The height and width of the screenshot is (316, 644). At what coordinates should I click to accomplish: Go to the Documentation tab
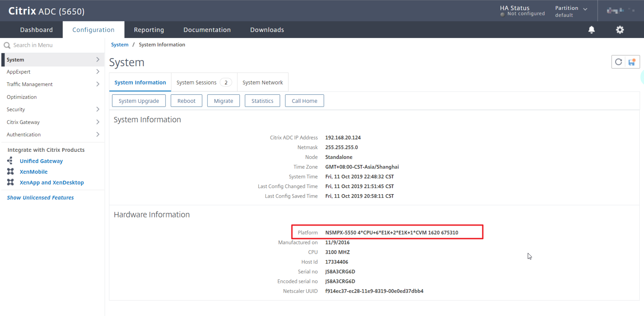coord(207,30)
